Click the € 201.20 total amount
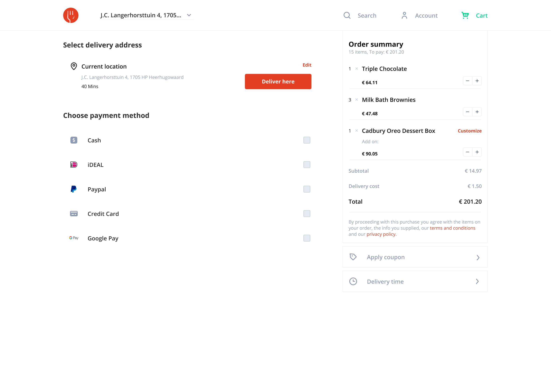This screenshot has height=392, width=551. 470,202
